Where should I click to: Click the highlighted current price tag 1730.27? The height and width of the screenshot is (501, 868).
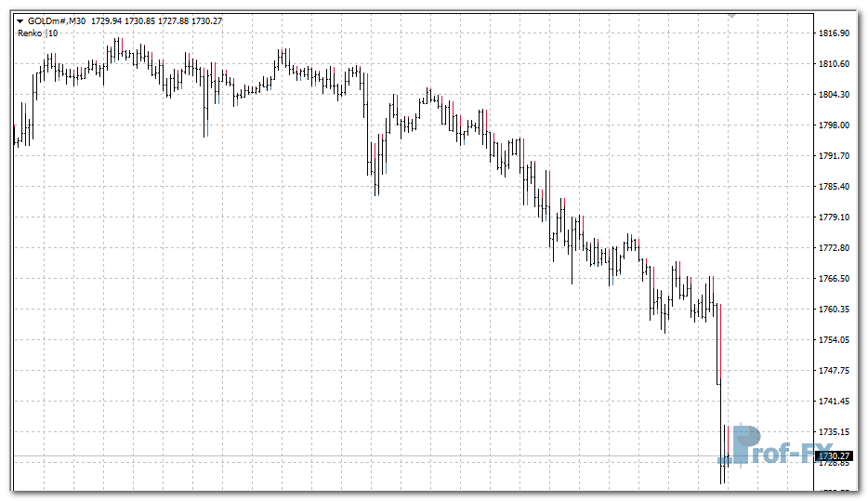[x=835, y=455]
